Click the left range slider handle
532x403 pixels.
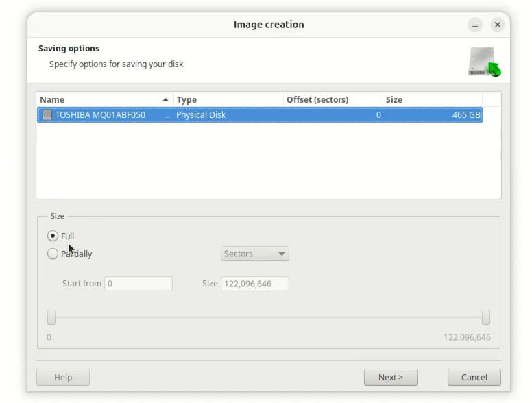51,317
